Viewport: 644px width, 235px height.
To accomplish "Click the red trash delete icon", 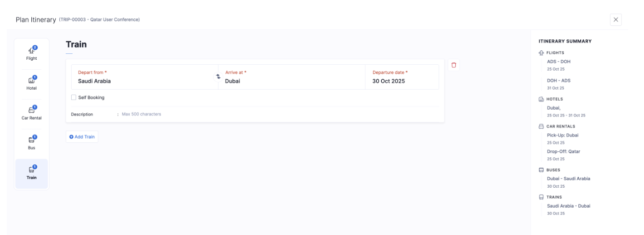I will tap(453, 65).
